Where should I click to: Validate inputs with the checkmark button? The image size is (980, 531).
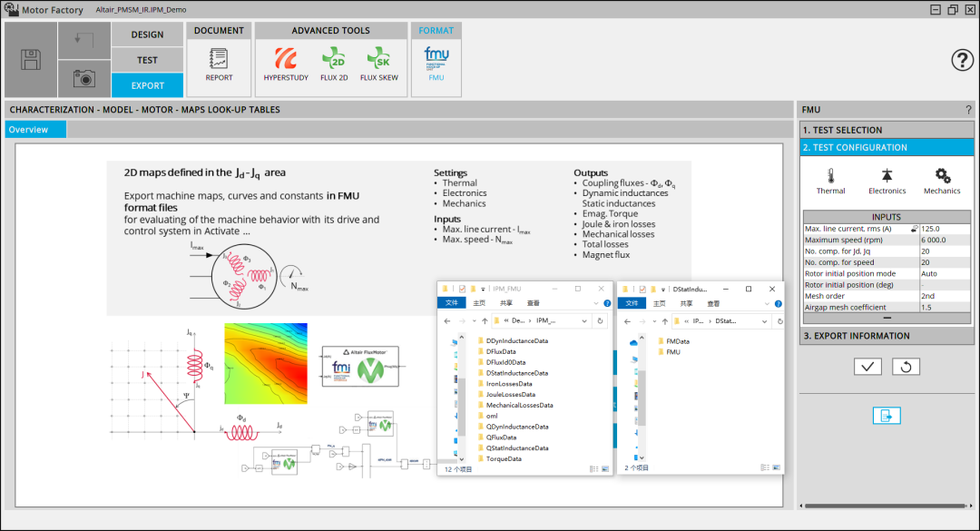click(x=867, y=367)
